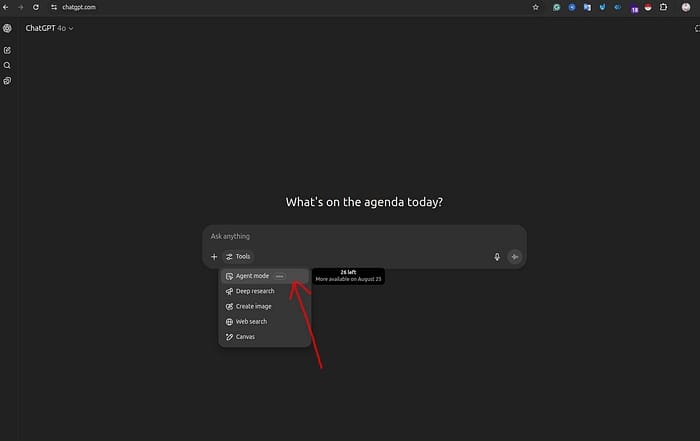
Task: Open the purple extension with 18 badge
Action: click(633, 8)
